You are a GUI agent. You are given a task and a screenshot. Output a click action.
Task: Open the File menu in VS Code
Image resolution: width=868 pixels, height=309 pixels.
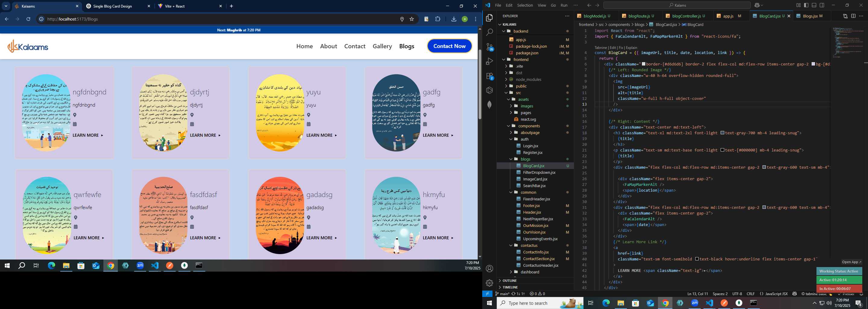498,5
